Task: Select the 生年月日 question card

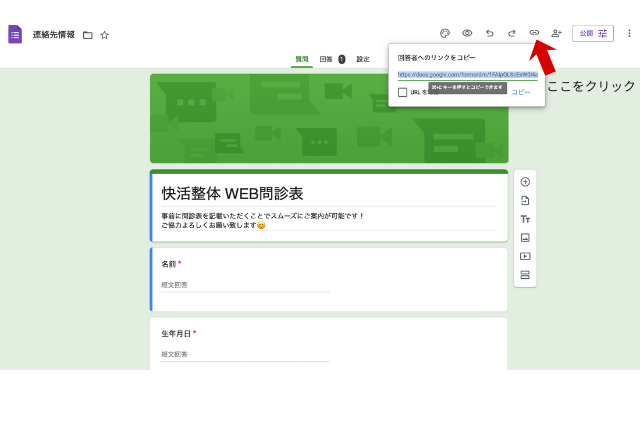Action: coord(329,344)
